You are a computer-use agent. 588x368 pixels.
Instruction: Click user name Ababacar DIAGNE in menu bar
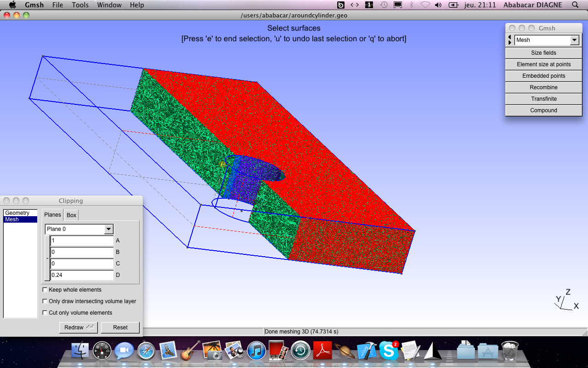click(532, 5)
